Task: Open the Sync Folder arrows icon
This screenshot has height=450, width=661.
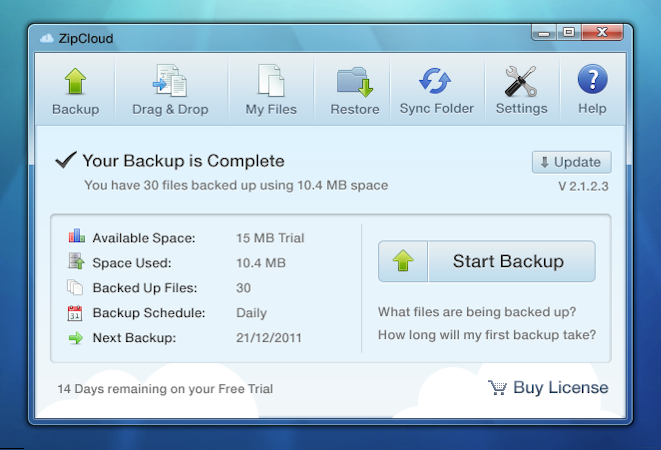Action: tap(435, 81)
